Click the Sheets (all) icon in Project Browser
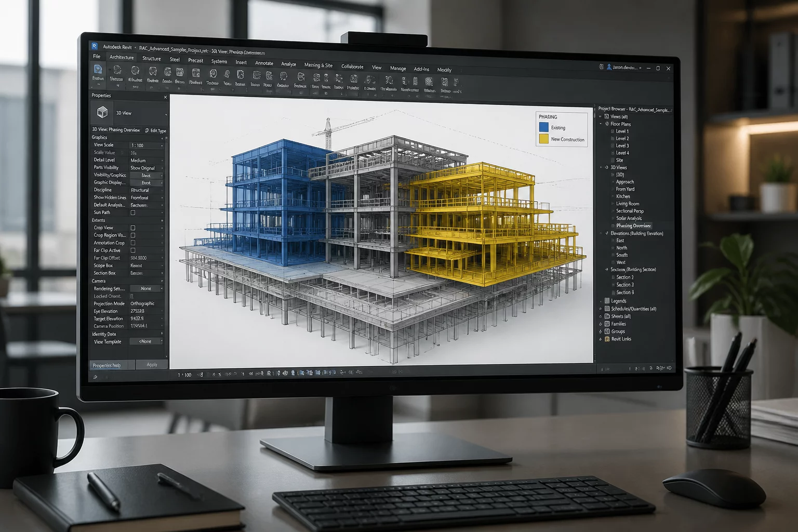798x532 pixels. click(607, 316)
